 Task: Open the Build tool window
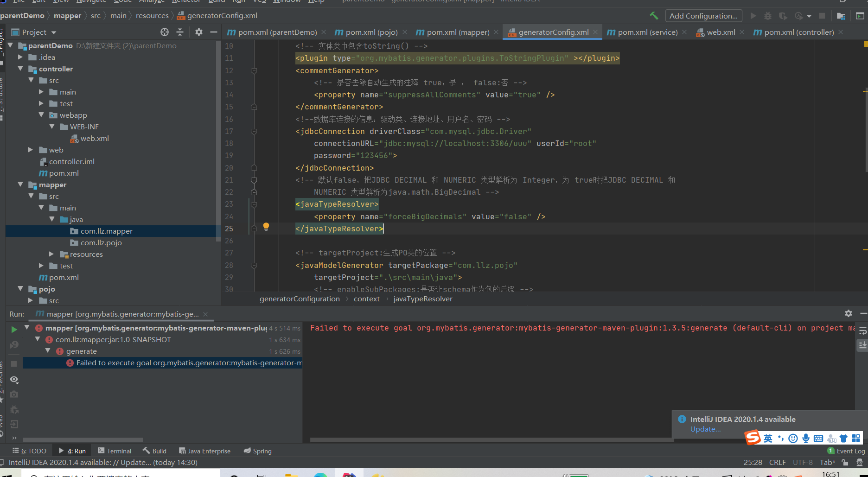tap(155, 451)
